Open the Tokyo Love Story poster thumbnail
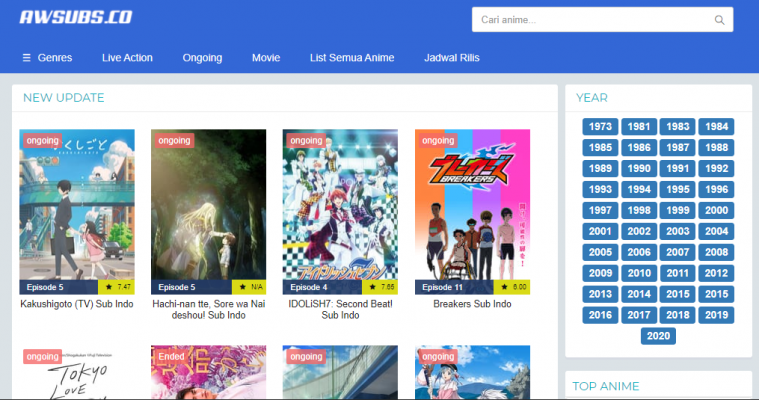The width and height of the screenshot is (759, 400). click(x=77, y=372)
